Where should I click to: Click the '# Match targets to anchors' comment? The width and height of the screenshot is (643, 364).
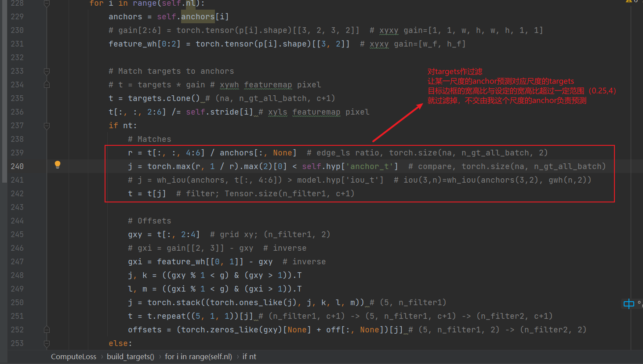tap(171, 71)
